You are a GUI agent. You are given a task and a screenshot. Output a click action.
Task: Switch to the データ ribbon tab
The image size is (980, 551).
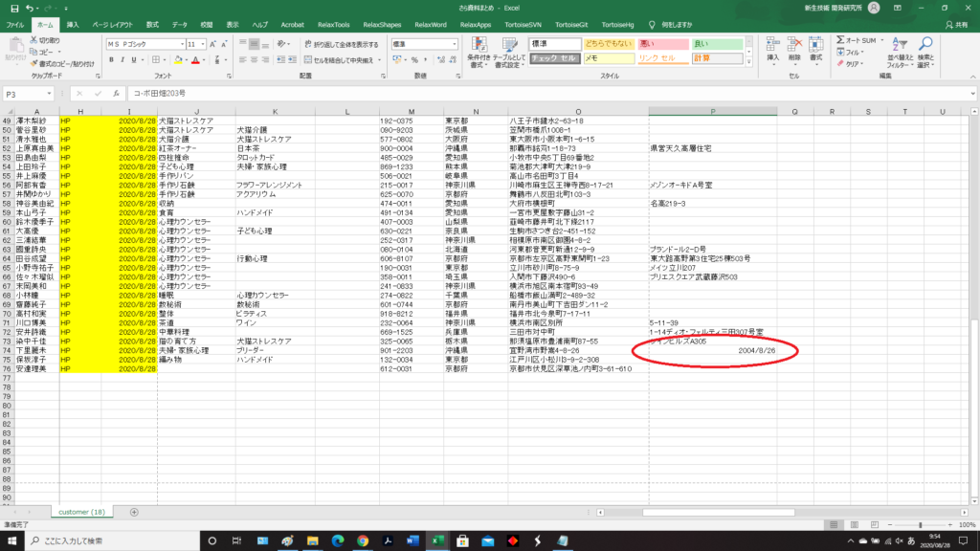[x=179, y=23]
